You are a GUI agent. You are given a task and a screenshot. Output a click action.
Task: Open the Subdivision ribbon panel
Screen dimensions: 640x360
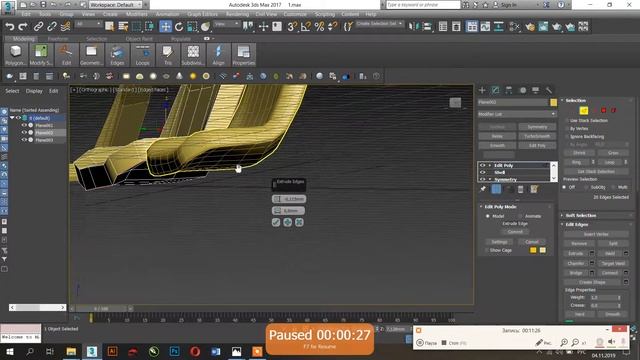click(x=193, y=55)
